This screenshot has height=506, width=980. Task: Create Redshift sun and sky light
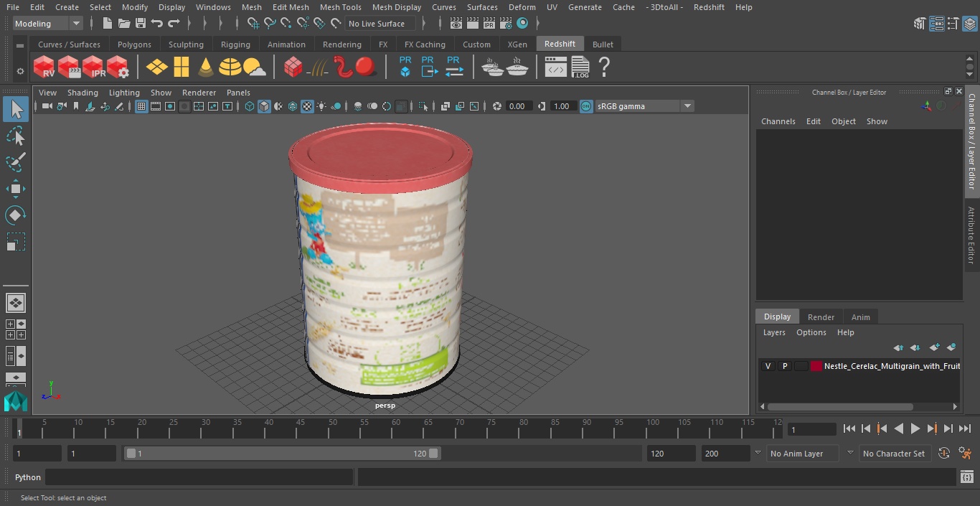pyautogui.click(x=254, y=67)
